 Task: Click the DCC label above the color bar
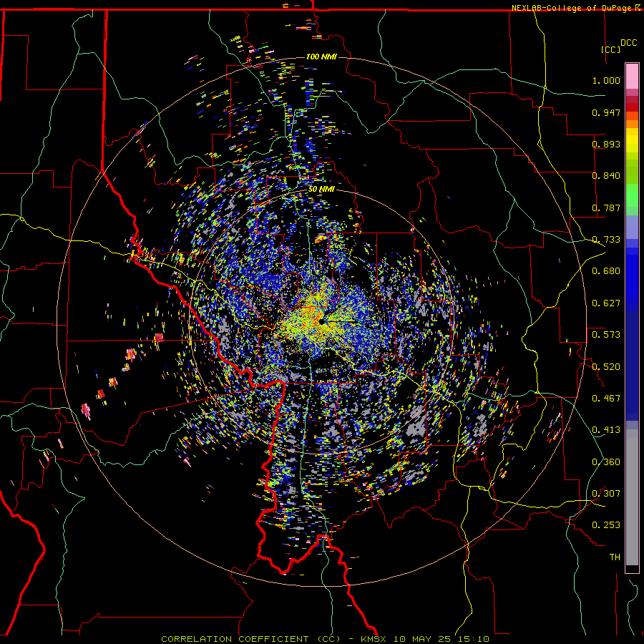click(x=628, y=43)
